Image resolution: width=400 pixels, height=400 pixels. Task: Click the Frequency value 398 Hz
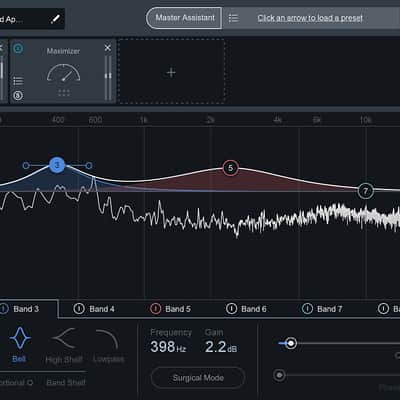point(168,347)
